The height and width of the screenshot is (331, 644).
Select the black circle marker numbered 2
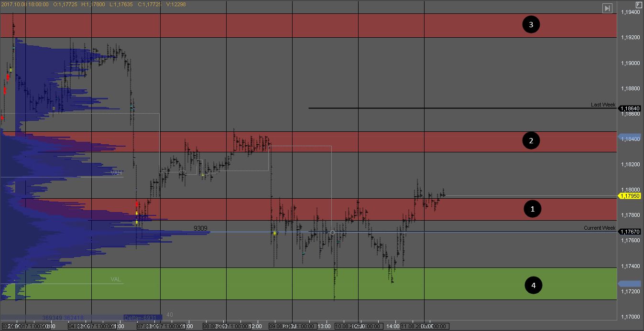pos(531,141)
